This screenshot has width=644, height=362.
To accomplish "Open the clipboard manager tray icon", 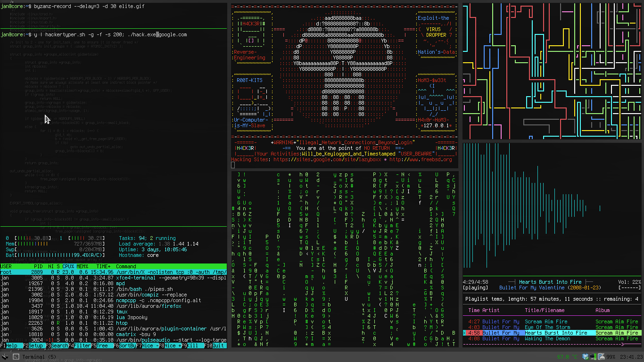I will pos(602,357).
